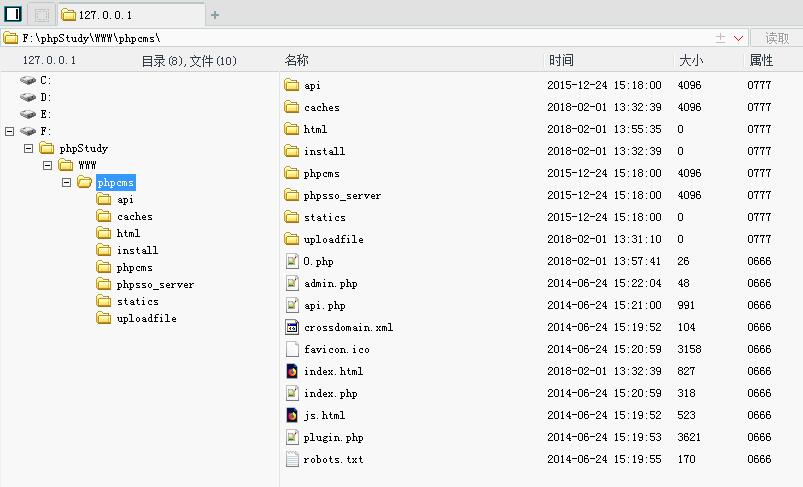Collapse the WWW tree node
803x487 pixels.
pos(48,165)
